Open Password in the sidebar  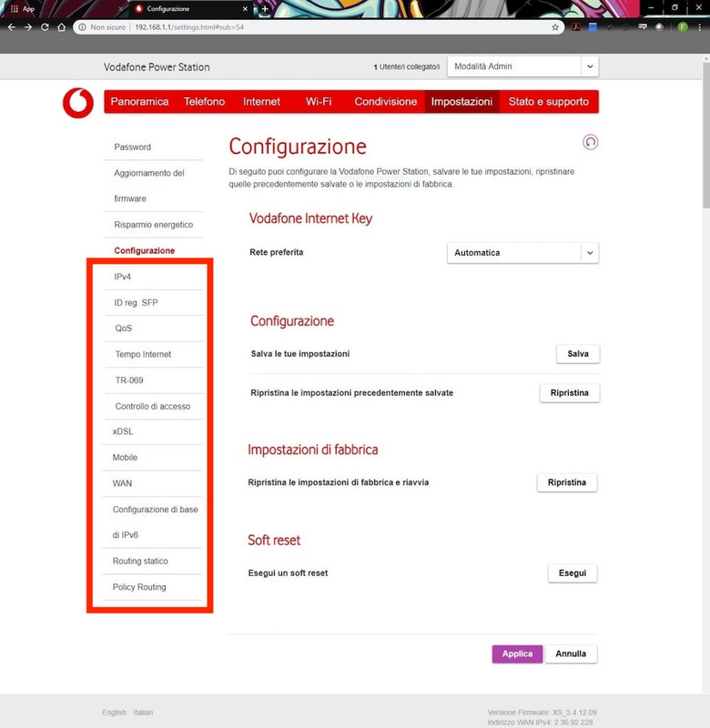point(132,147)
